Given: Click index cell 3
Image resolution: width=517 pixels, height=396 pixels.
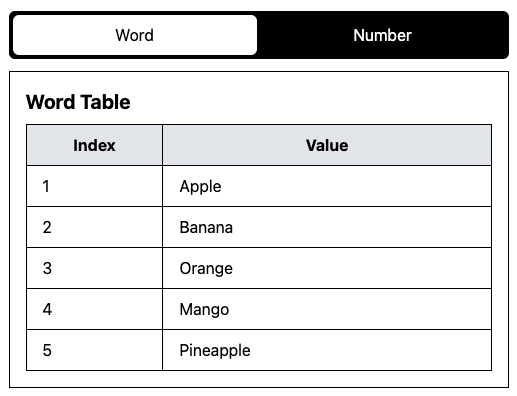Looking at the screenshot, I should click(94, 268).
